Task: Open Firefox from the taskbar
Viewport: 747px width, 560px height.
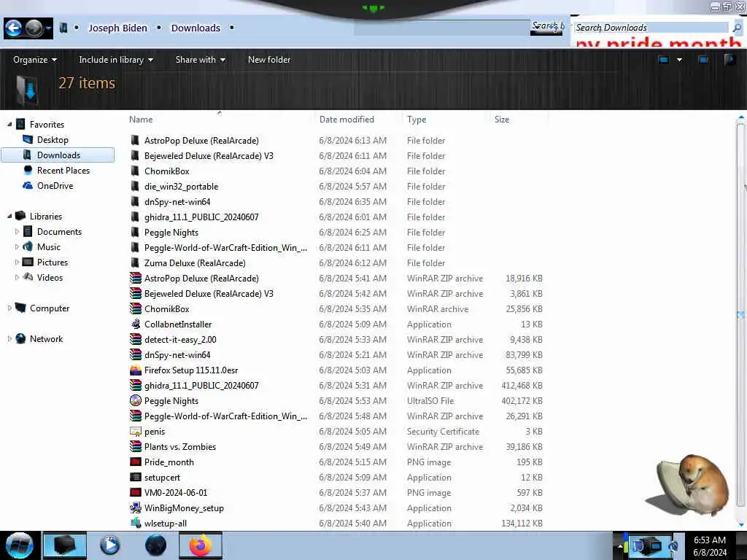Action: click(x=201, y=545)
